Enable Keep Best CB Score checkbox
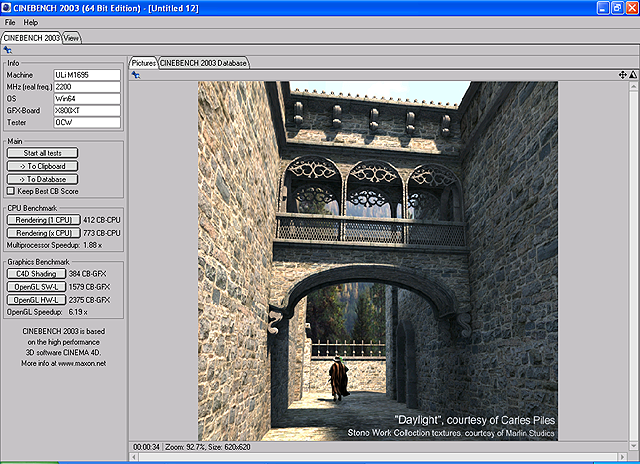The width and height of the screenshot is (640, 464). coord(11,191)
